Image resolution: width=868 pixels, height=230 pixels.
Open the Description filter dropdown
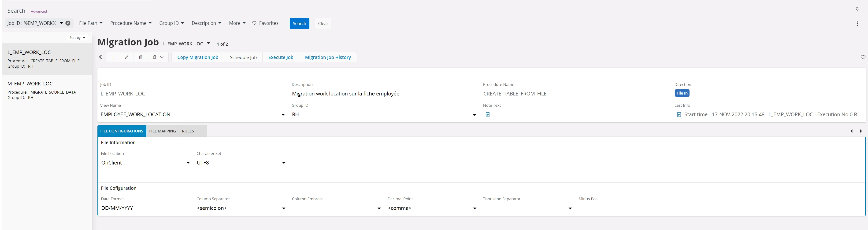(206, 23)
